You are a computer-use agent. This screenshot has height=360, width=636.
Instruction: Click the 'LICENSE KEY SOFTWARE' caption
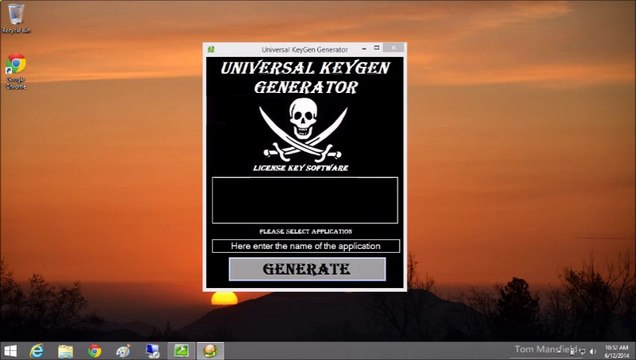(301, 168)
